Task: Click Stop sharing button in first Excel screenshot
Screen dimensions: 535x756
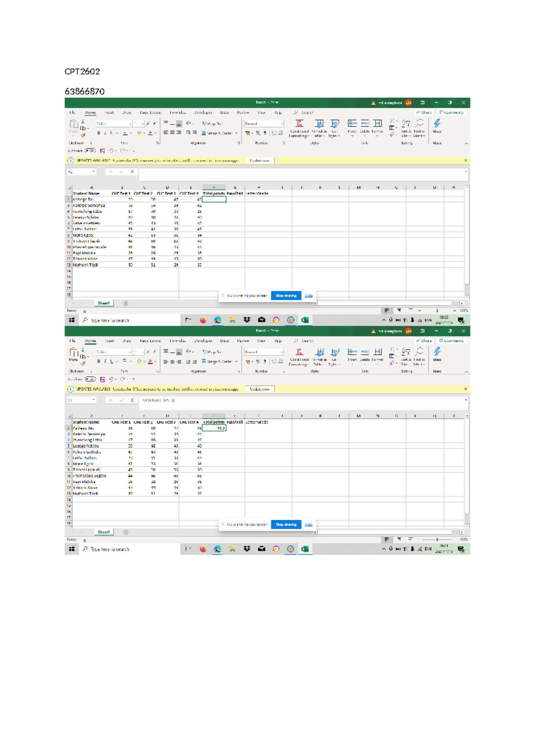Action: click(x=286, y=296)
